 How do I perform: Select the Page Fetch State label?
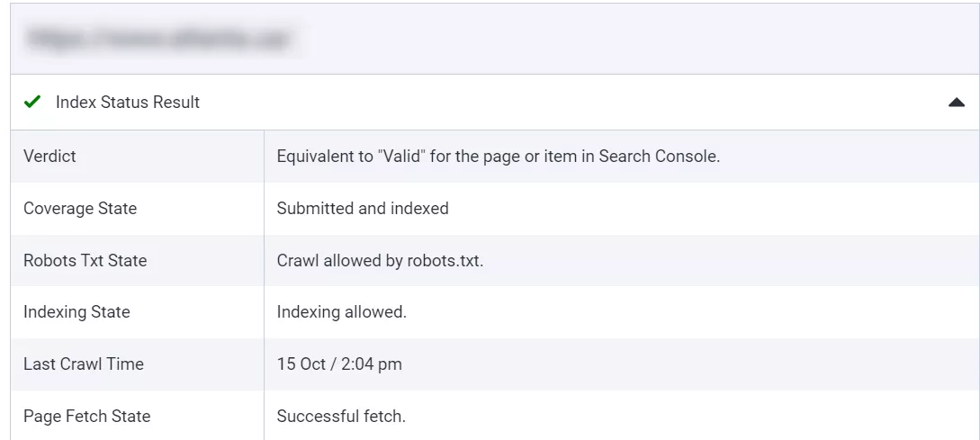[86, 417]
